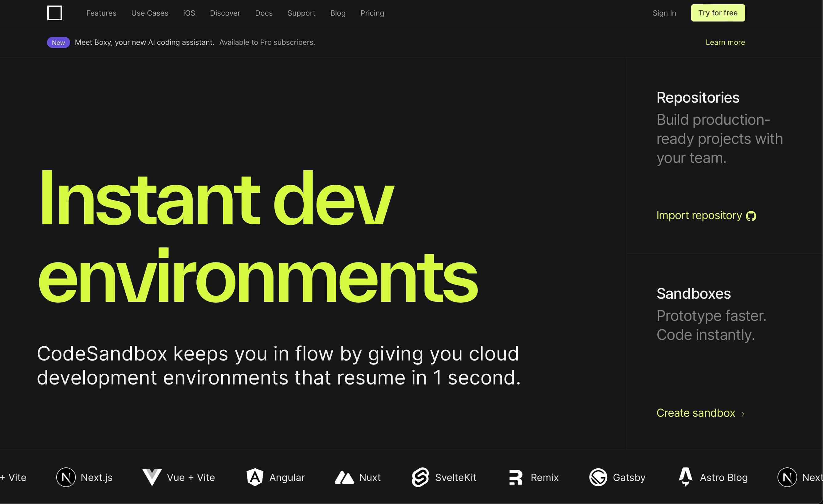Click the CodeSandbox logo icon

[x=55, y=13]
